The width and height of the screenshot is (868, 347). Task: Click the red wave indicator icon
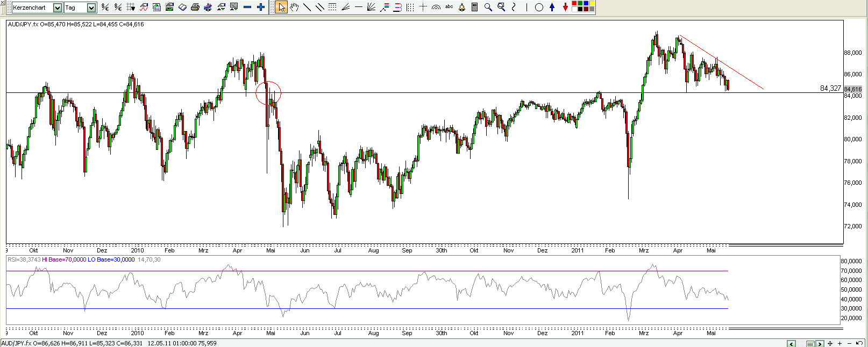[x=144, y=8]
